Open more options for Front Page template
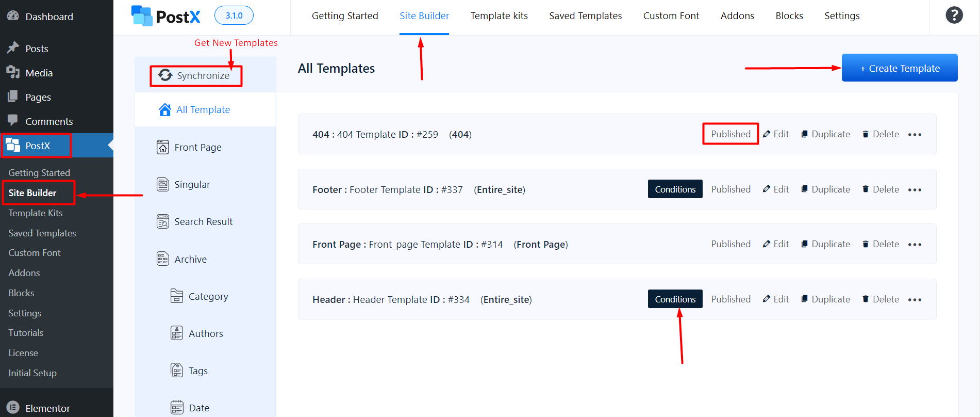Viewport: 980px width, 417px height. coord(915,245)
